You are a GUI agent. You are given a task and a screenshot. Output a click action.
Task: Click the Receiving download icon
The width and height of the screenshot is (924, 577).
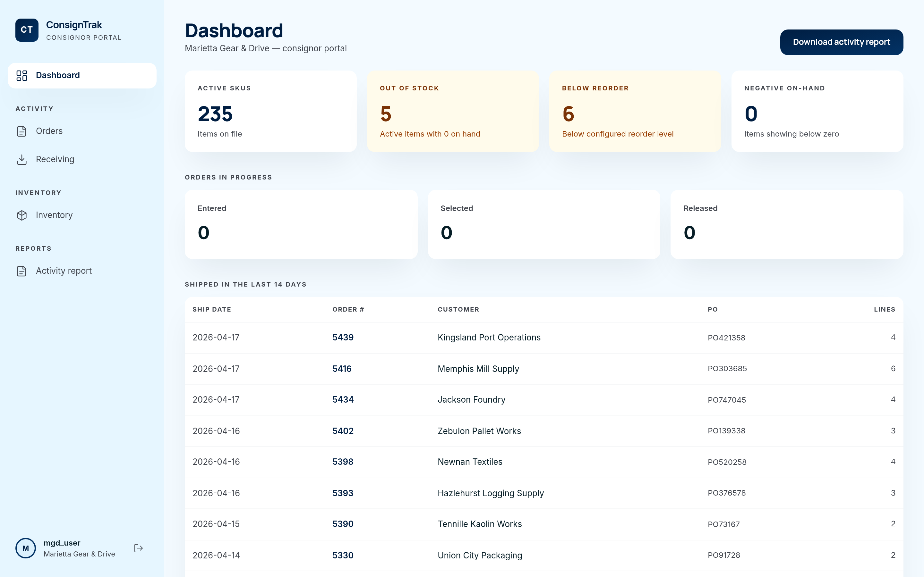pos(22,159)
